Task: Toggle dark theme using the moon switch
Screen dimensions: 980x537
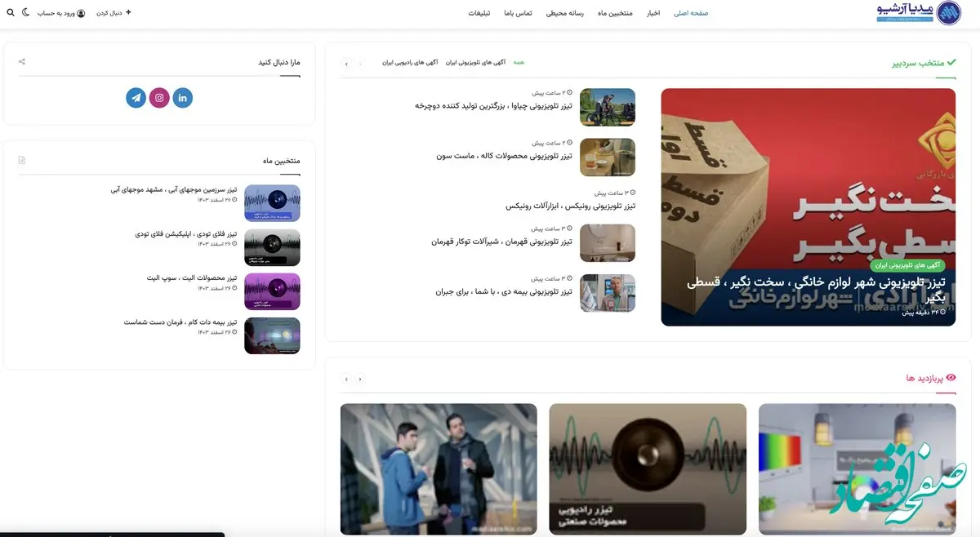Action: pos(25,13)
